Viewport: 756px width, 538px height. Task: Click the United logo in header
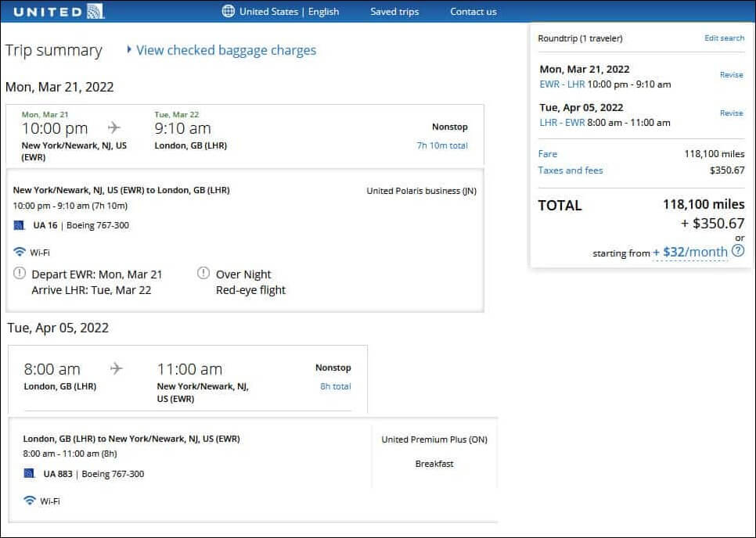(x=59, y=12)
